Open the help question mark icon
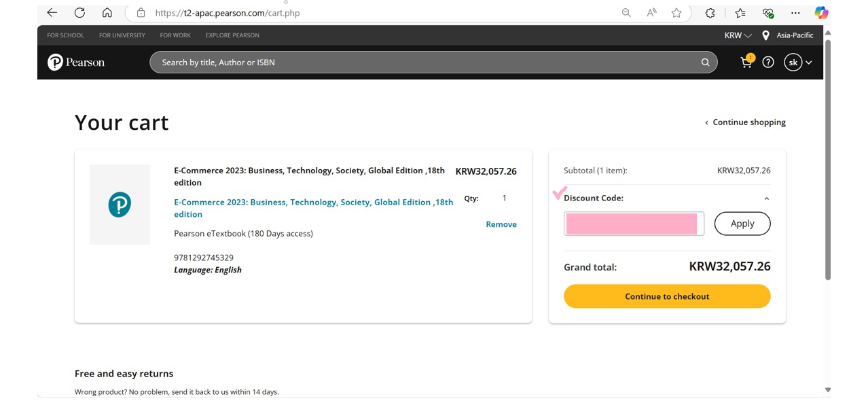This screenshot has width=868, height=403. point(768,63)
